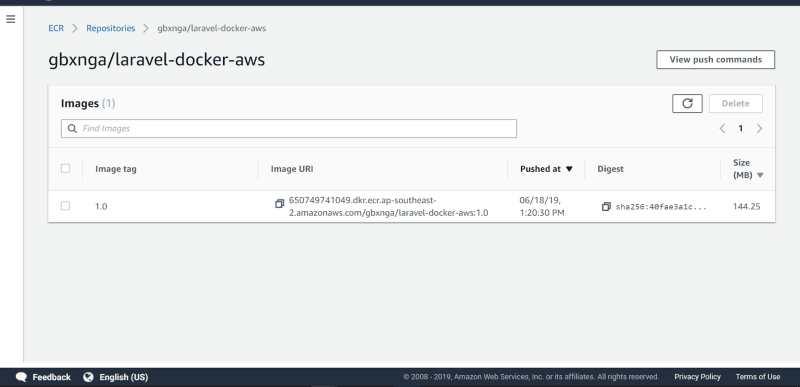Screen dimensions: 800x387
Task: Click page number 1 in pagination
Action: pyautogui.click(x=740, y=128)
